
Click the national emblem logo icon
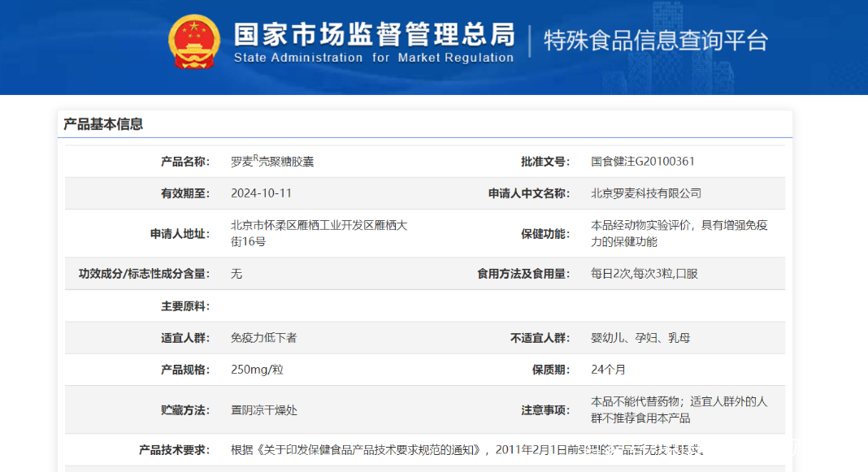coord(193,41)
